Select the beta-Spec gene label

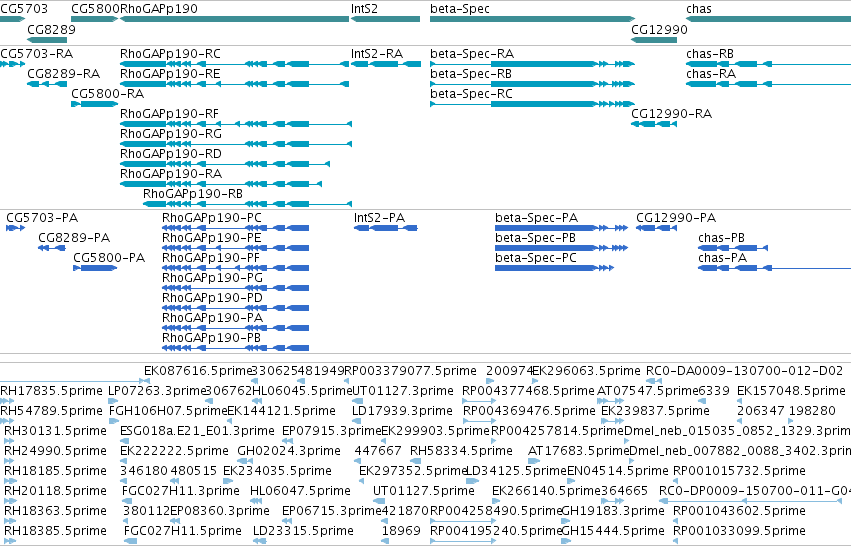(460, 9)
